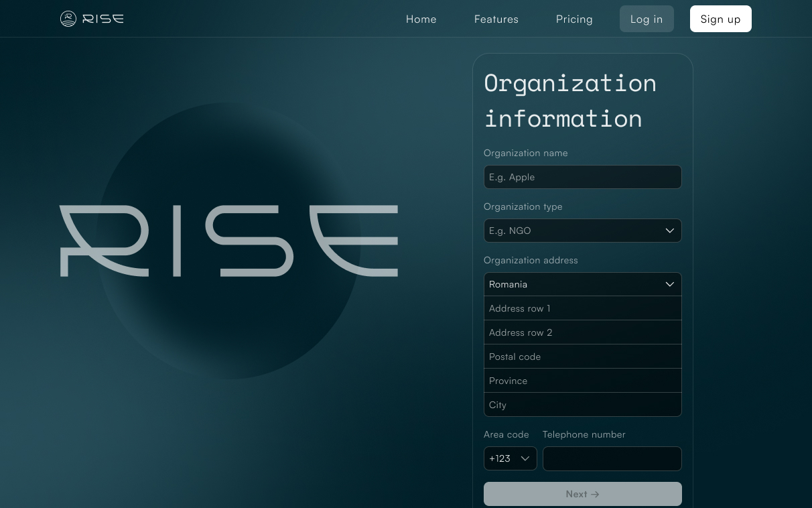The height and width of the screenshot is (508, 812).
Task: Focus the Organization name input field
Action: (582, 177)
